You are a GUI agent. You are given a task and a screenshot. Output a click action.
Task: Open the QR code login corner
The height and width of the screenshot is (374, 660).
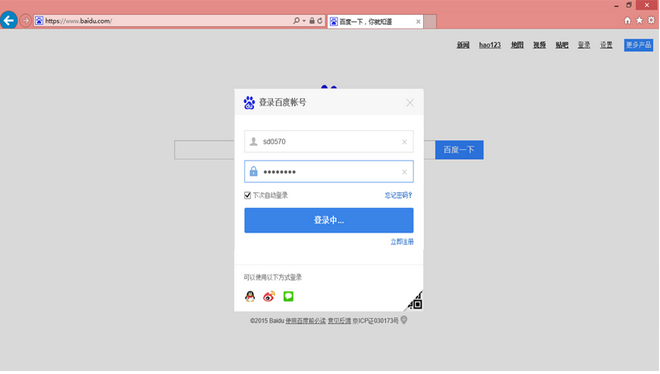tap(415, 301)
